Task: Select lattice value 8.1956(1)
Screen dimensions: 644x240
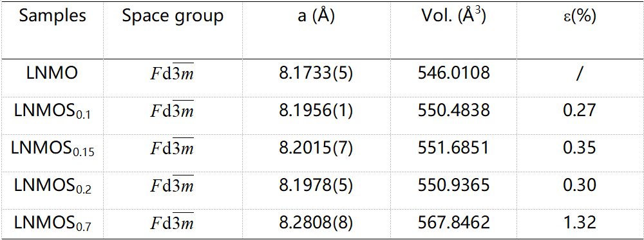Action: coord(316,111)
